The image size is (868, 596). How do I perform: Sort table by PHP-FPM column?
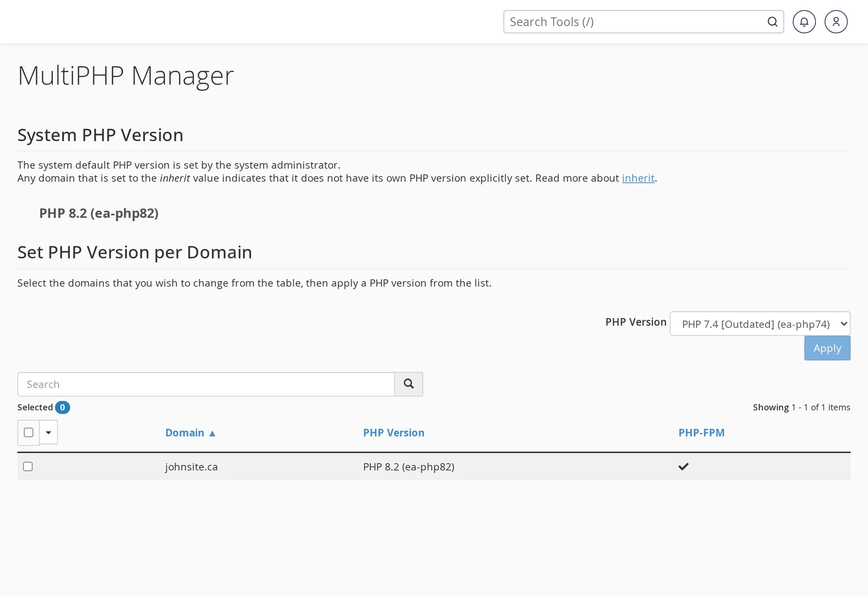(x=701, y=433)
